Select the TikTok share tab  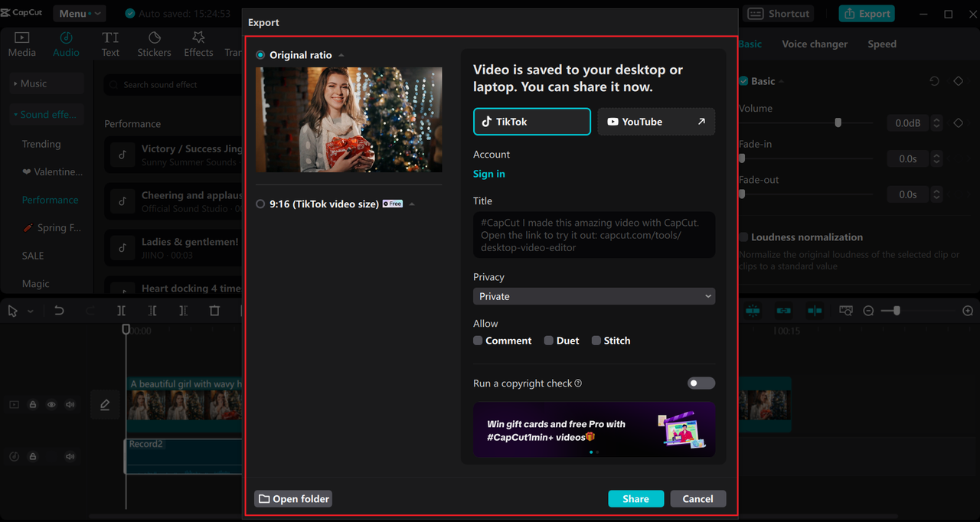coord(532,122)
